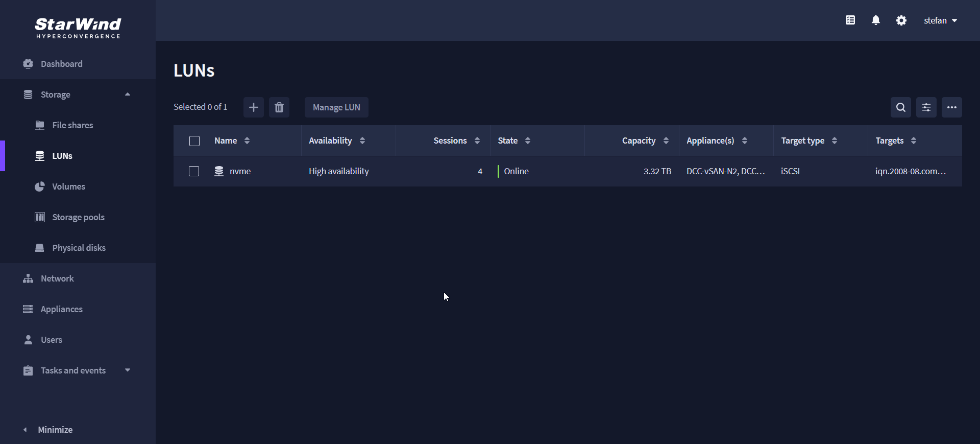The width and height of the screenshot is (980, 444).
Task: Click the Network topology icon
Action: tap(28, 278)
